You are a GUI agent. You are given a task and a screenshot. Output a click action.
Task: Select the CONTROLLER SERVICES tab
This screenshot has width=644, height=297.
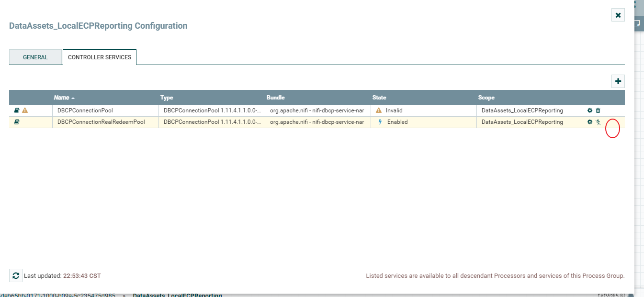(x=99, y=56)
